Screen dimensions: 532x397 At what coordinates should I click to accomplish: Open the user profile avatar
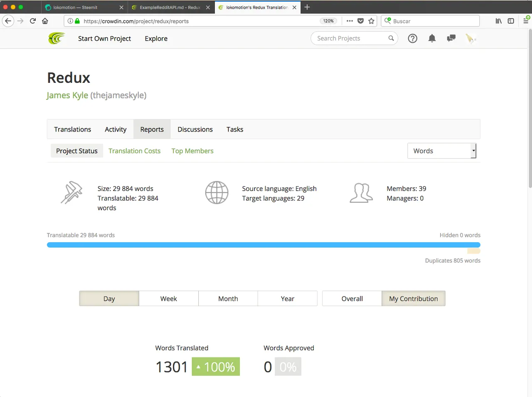coord(470,38)
